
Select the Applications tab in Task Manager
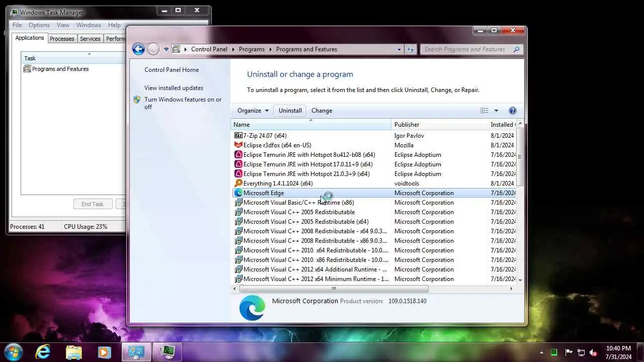pyautogui.click(x=30, y=38)
